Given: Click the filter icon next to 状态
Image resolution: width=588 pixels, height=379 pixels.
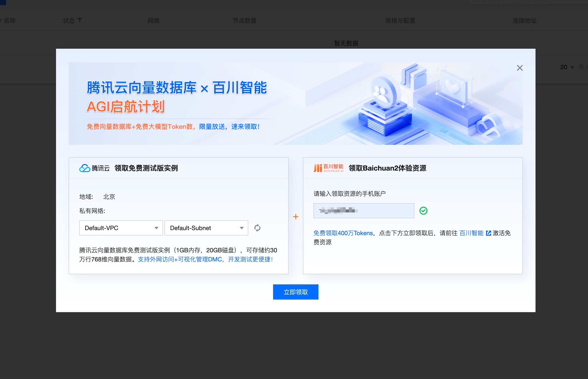Looking at the screenshot, I should pos(80,20).
